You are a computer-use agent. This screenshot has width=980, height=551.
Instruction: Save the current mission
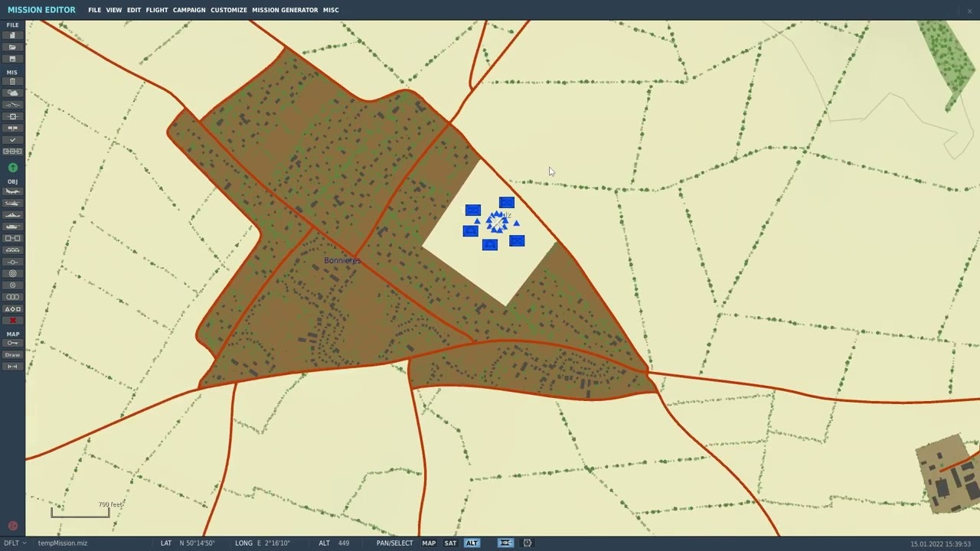click(x=12, y=59)
